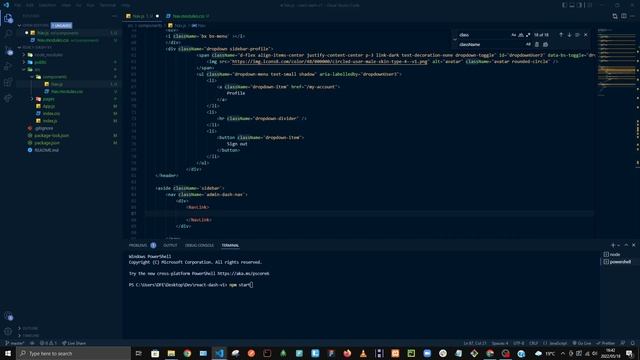Open the Explorer view in activity bar
640x360 pixels.
tap(8, 18)
